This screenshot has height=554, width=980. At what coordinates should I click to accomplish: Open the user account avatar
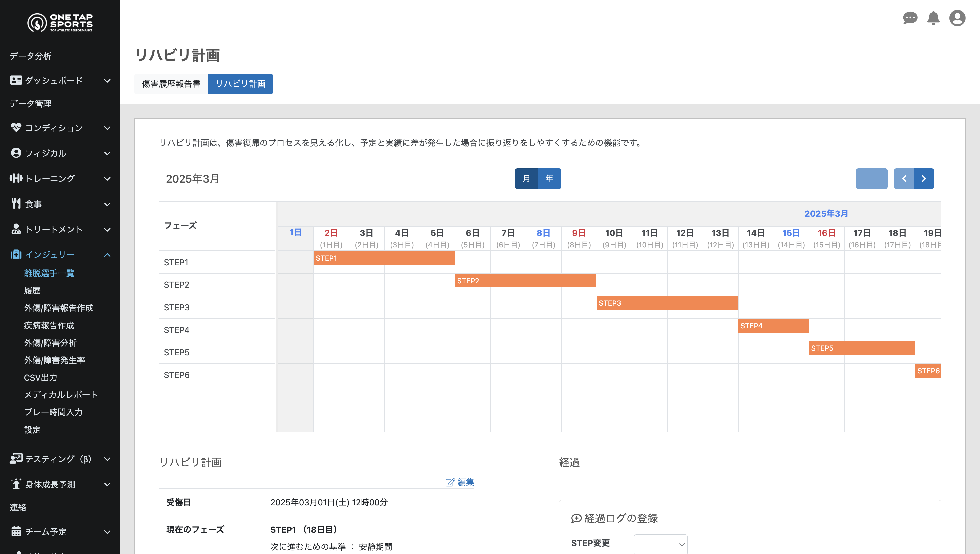[957, 18]
